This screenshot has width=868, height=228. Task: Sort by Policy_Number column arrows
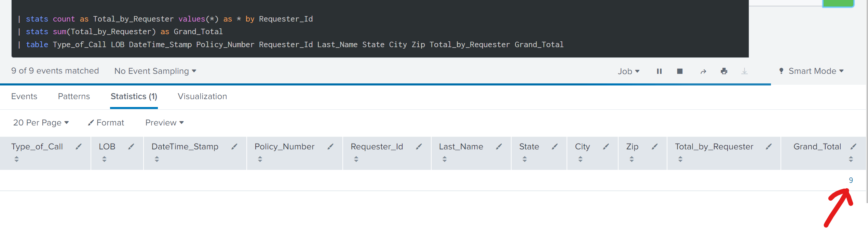tap(260, 159)
